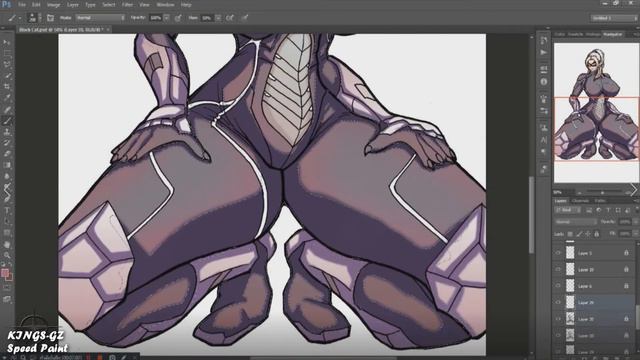640x360 pixels.
Task: Toggle pressure for size button
Action: [244, 18]
